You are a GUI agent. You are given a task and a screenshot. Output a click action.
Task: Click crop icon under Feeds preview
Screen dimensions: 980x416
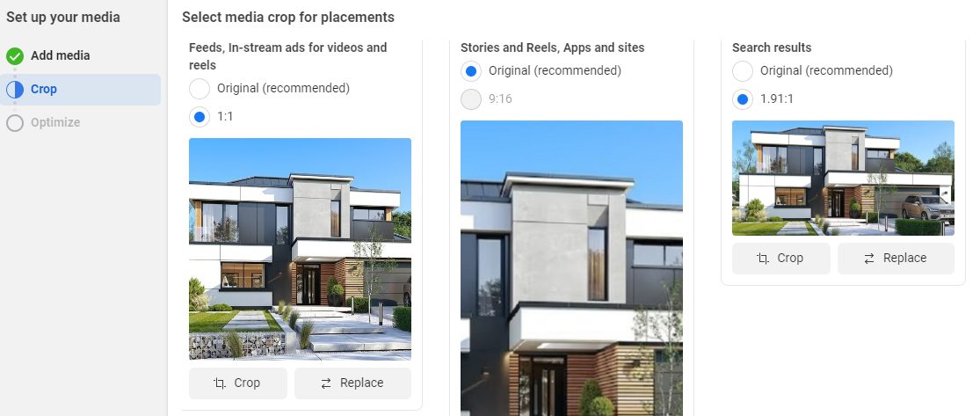click(x=220, y=383)
